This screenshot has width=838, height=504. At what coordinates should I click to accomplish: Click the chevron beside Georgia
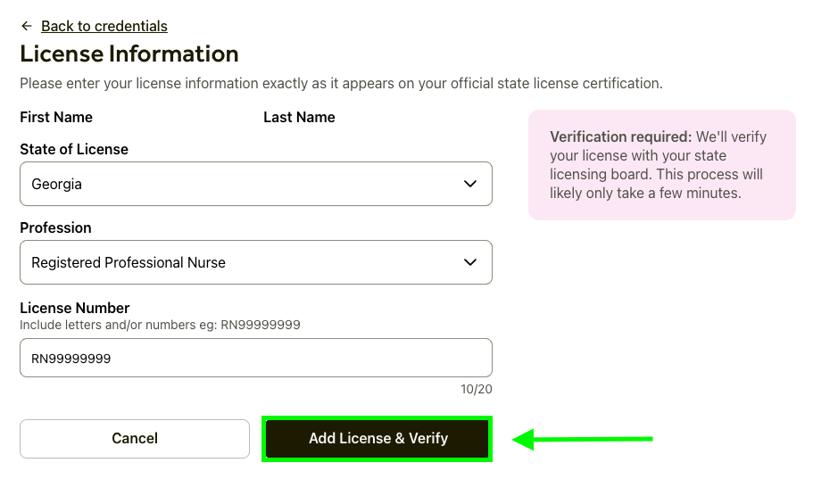coord(470,184)
